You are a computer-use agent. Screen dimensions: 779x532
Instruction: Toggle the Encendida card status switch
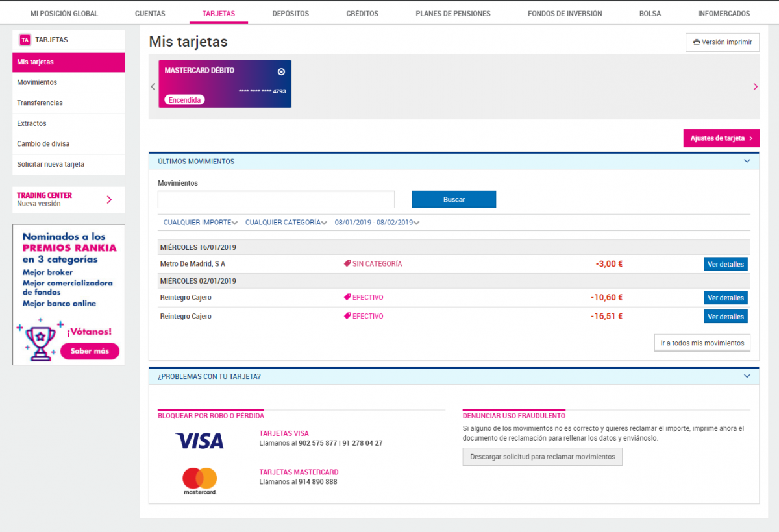(185, 100)
